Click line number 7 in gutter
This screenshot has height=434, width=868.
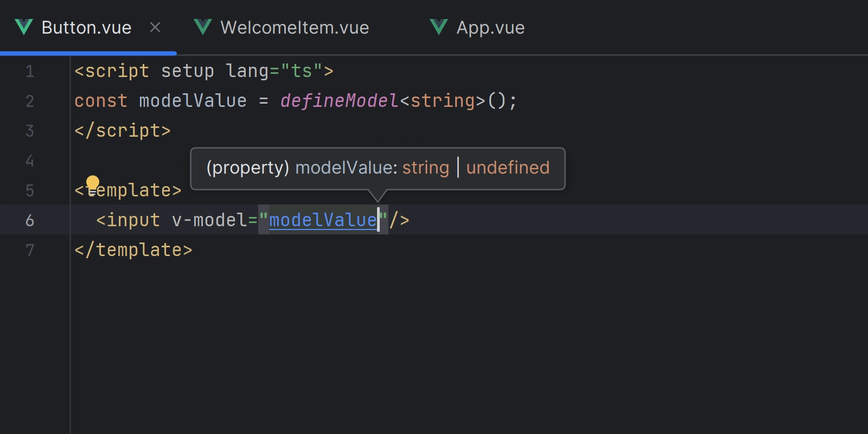point(30,250)
